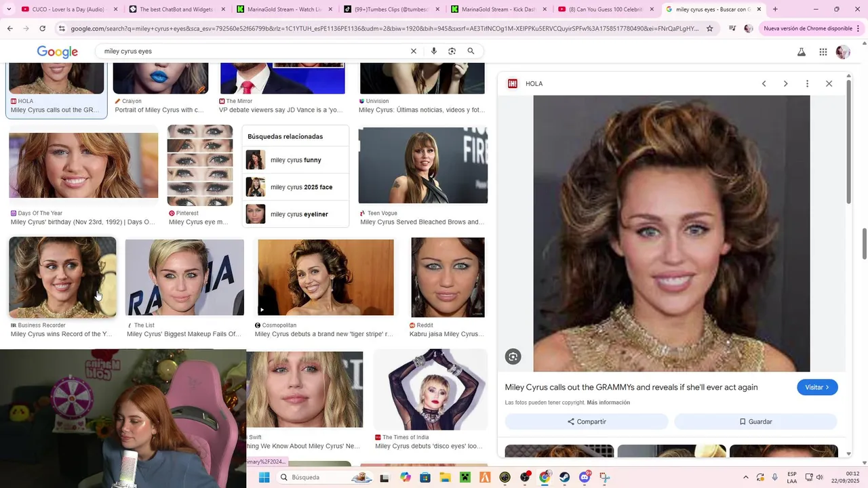Image resolution: width=868 pixels, height=488 pixels.
Task: Open Chrome three-dot menu
Action: [x=860, y=28]
